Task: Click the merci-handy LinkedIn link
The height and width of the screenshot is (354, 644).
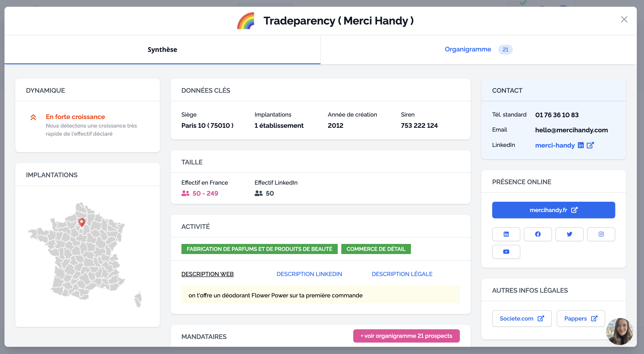Action: pos(554,145)
